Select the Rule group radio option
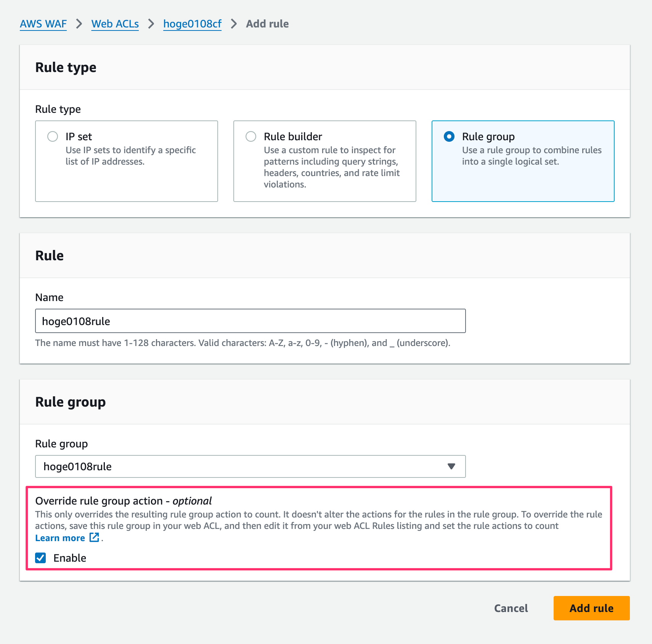652x644 pixels. click(449, 136)
